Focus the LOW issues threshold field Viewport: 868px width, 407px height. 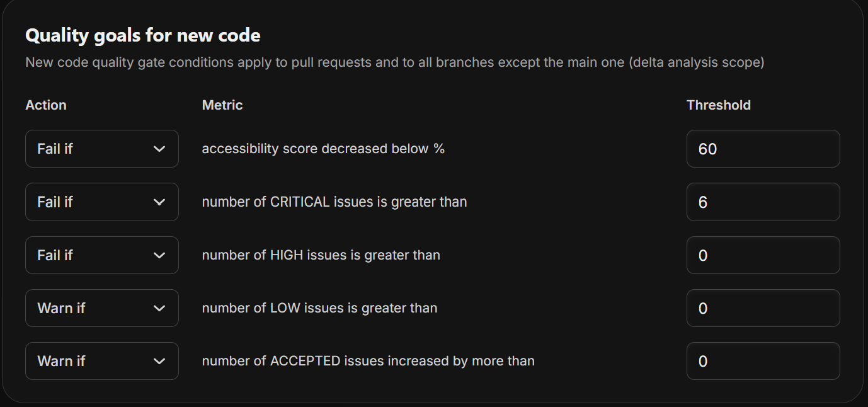pyautogui.click(x=763, y=308)
